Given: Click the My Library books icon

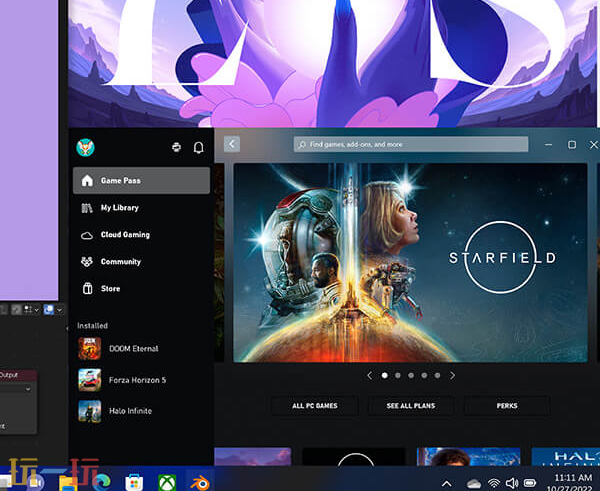Looking at the screenshot, I should 87,208.
